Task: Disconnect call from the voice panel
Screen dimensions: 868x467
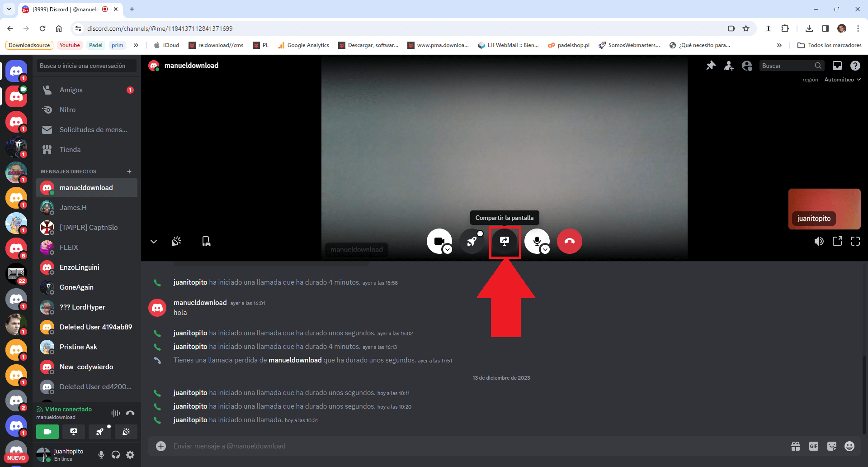Action: pos(130,413)
